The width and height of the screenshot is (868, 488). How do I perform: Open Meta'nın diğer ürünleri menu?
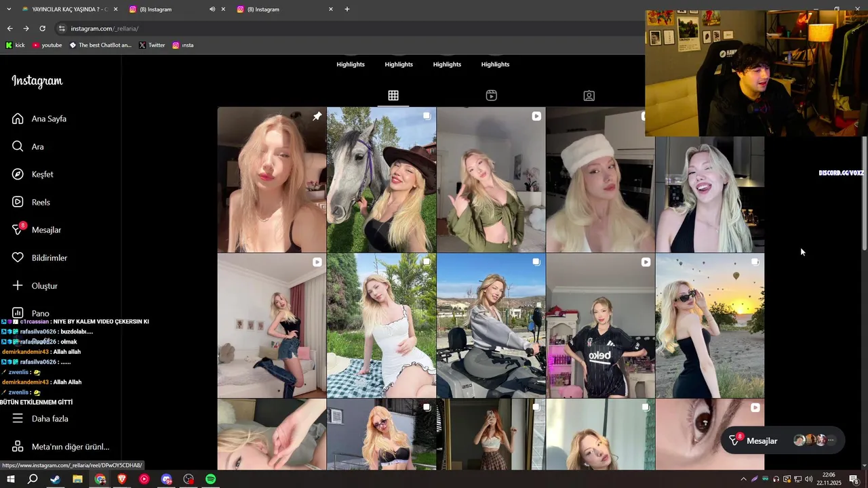[61, 447]
